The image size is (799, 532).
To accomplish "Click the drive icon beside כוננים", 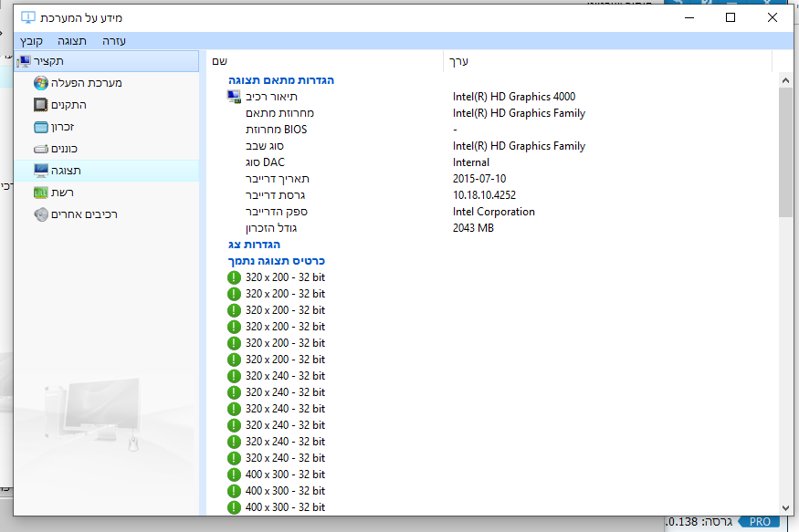I will coord(41,149).
